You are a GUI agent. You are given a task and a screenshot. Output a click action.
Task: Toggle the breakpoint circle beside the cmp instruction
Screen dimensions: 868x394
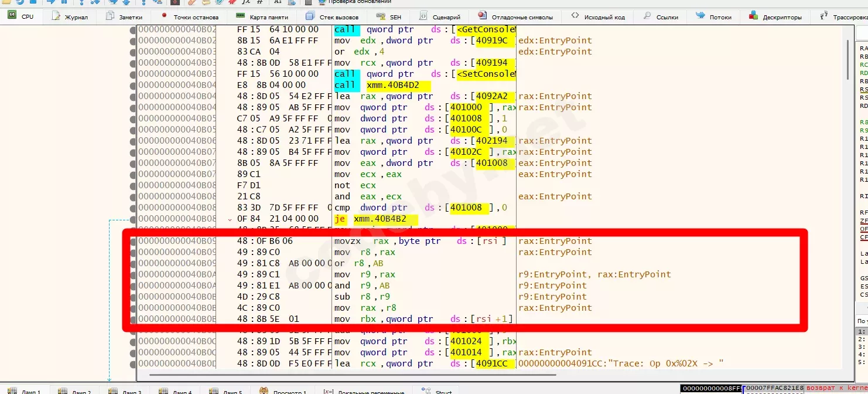coord(134,207)
